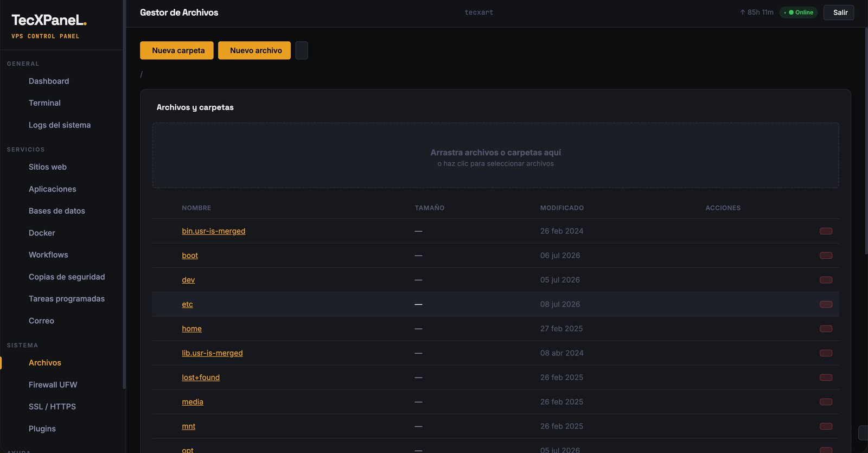
Task: Click the root path slash breadcrumb
Action: pyautogui.click(x=142, y=74)
